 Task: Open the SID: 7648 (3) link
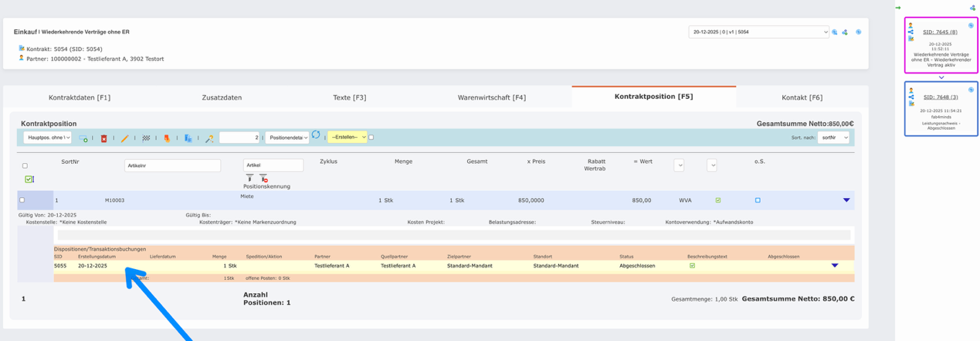940,97
